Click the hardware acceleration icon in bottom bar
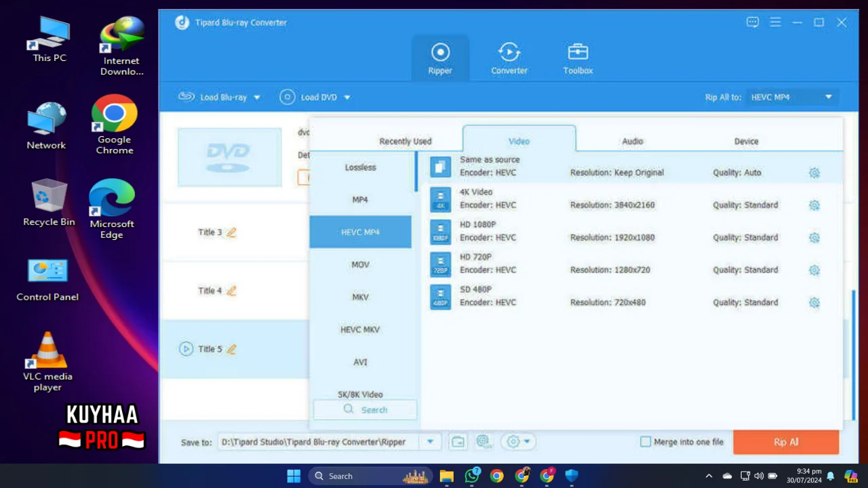868x488 pixels. coord(484,442)
